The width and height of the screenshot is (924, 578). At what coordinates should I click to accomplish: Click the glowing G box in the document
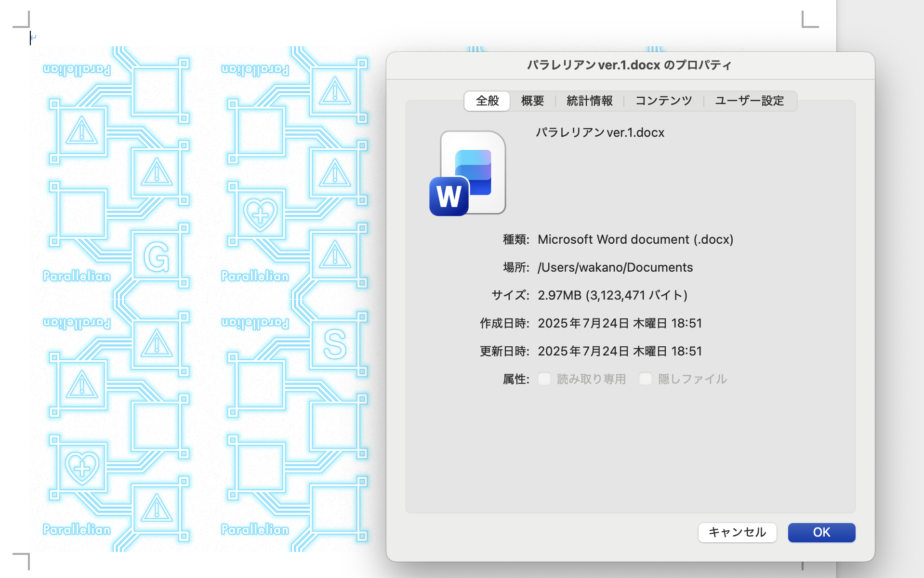click(x=157, y=257)
